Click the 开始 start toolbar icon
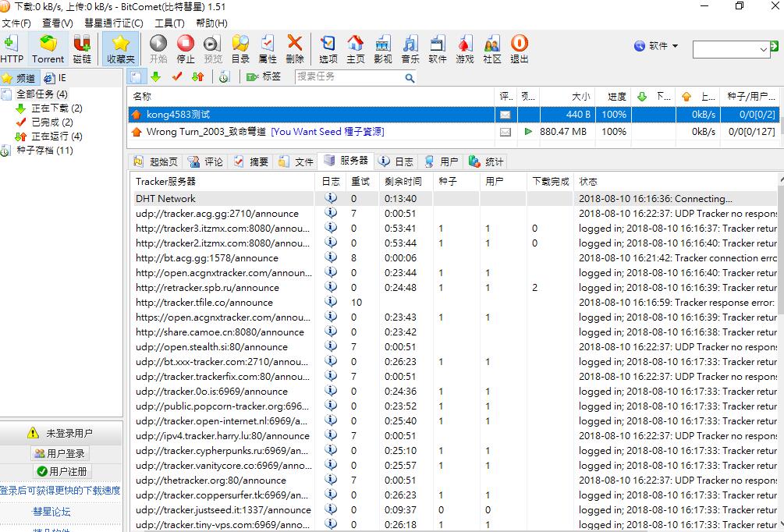784x532 pixels. tap(158, 49)
